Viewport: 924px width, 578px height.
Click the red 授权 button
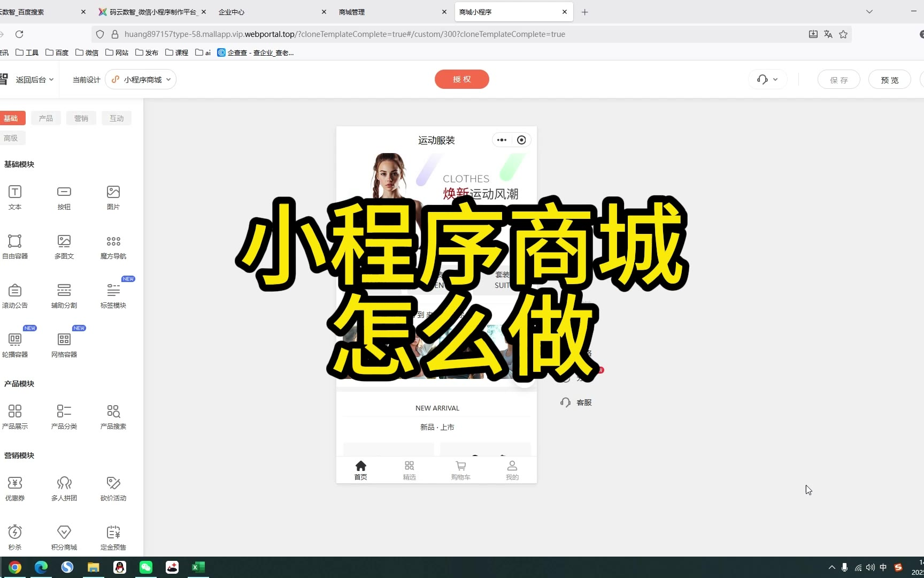pyautogui.click(x=461, y=79)
